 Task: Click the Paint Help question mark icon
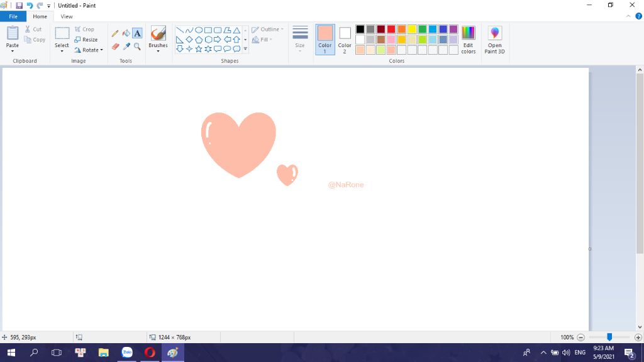coord(639,16)
